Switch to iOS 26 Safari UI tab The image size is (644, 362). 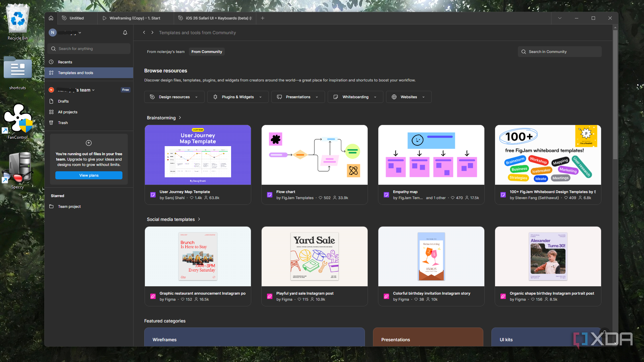pyautogui.click(x=215, y=18)
